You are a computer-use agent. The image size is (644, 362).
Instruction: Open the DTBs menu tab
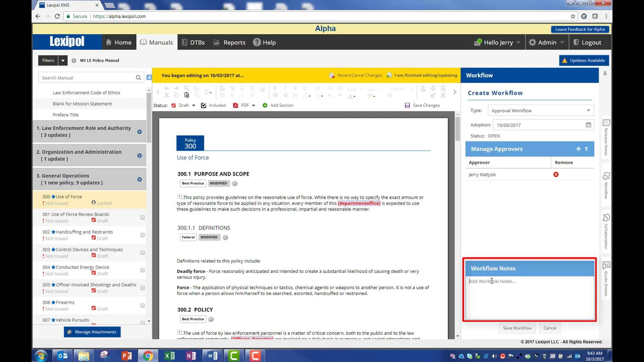193,43
